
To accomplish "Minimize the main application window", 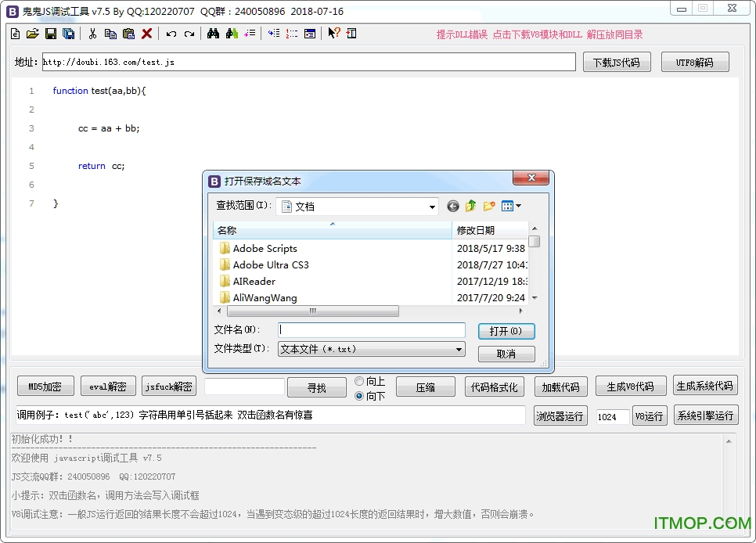I will [682, 9].
